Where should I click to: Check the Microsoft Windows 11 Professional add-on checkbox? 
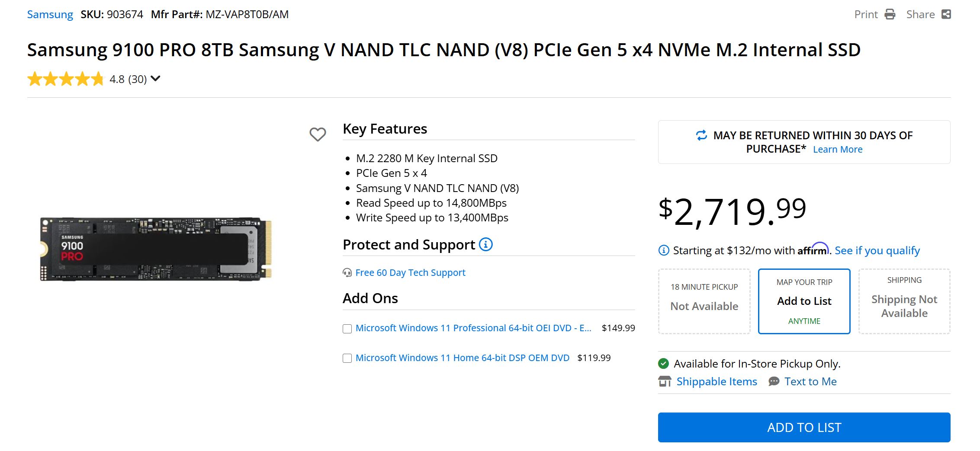click(347, 329)
